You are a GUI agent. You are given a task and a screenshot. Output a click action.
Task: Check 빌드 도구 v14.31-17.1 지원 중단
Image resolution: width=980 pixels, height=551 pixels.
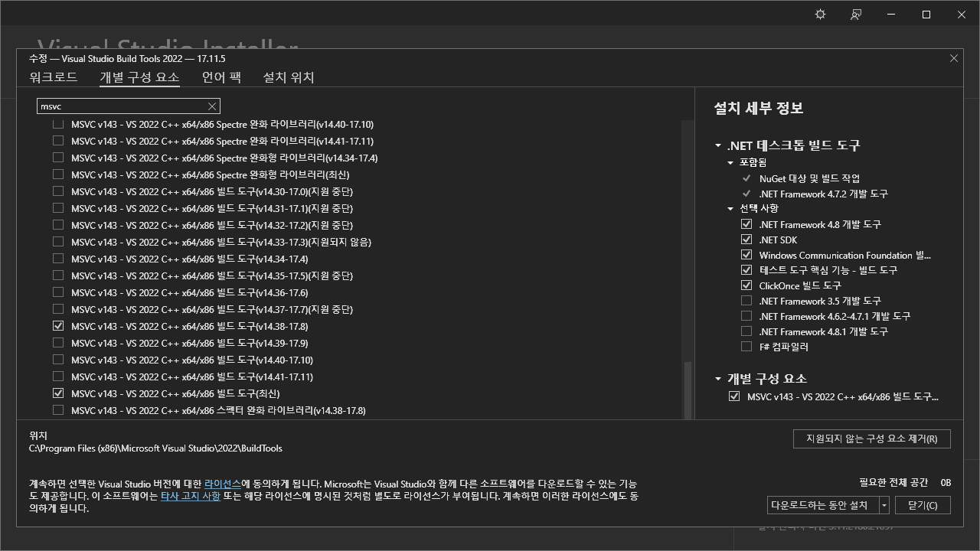[x=58, y=208]
